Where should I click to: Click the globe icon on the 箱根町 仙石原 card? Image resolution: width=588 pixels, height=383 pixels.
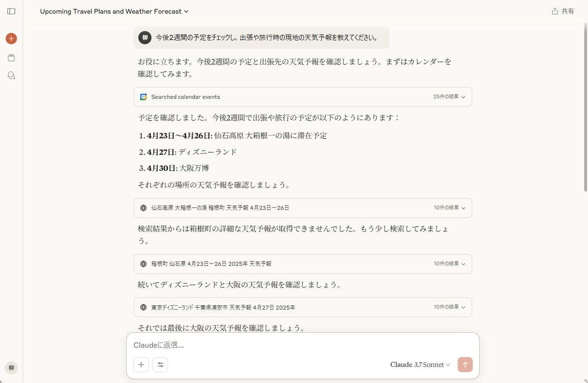pos(143,264)
